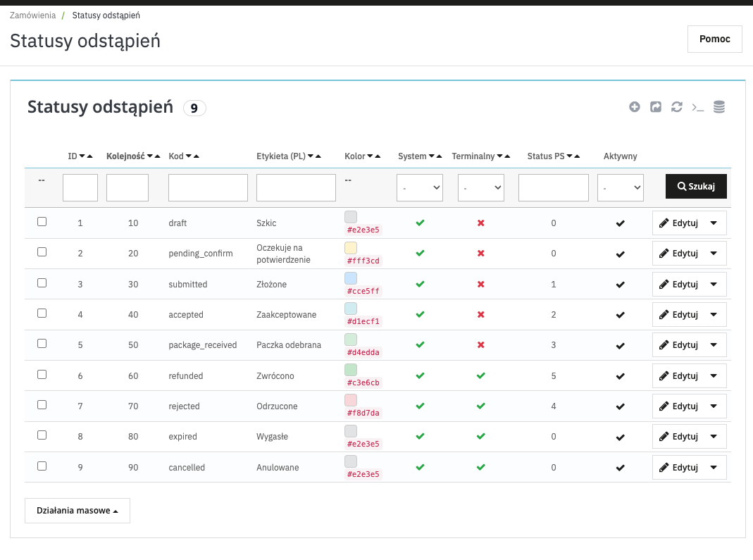Refresh the list with the reload icon
Screen dimensions: 753x560
[677, 106]
